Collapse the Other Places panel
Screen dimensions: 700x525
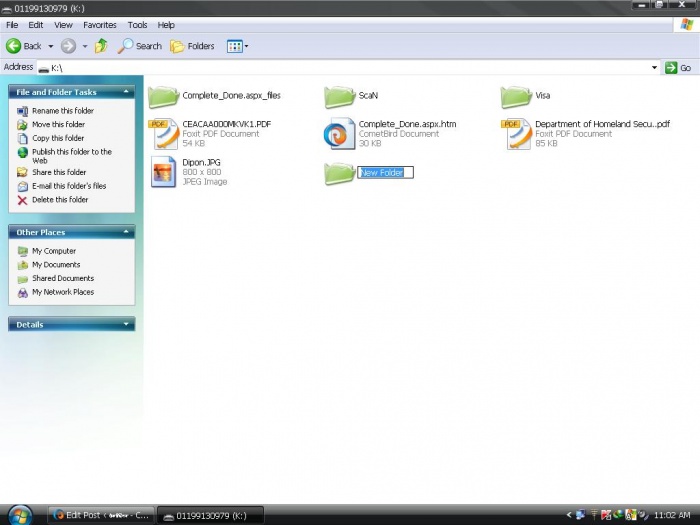[x=126, y=232]
